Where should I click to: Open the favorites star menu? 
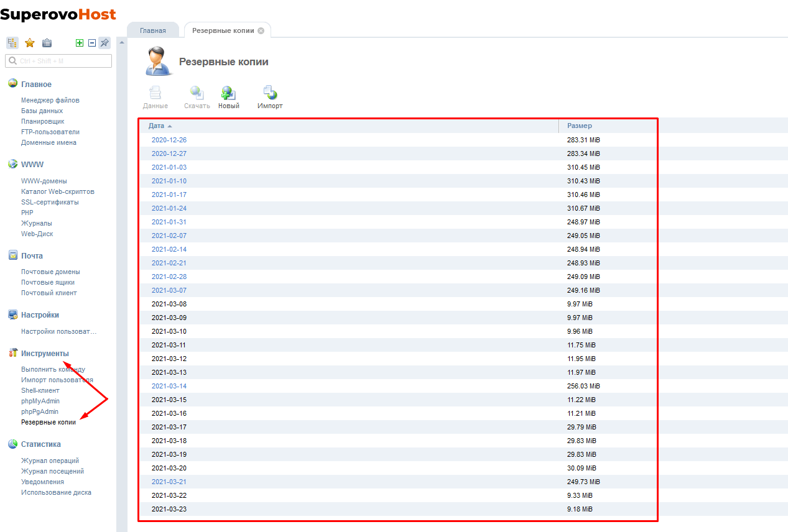29,43
